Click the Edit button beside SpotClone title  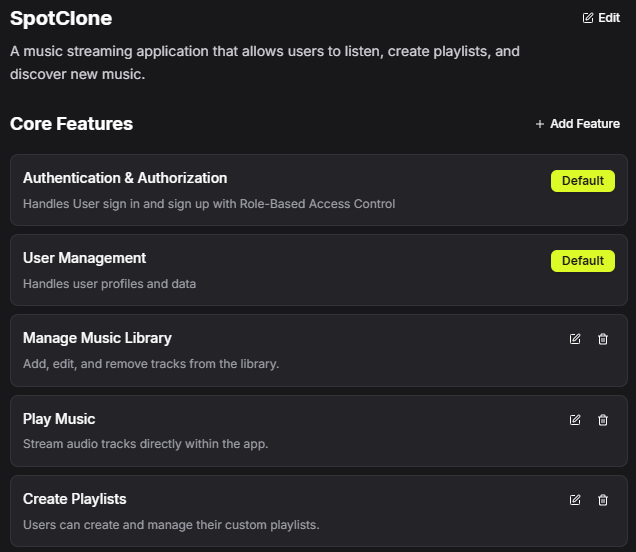tap(601, 18)
